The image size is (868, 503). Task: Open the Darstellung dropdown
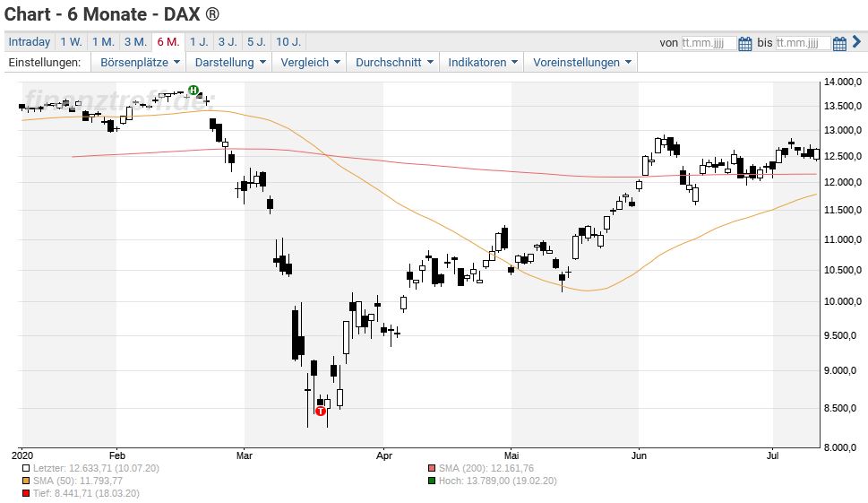[x=229, y=63]
